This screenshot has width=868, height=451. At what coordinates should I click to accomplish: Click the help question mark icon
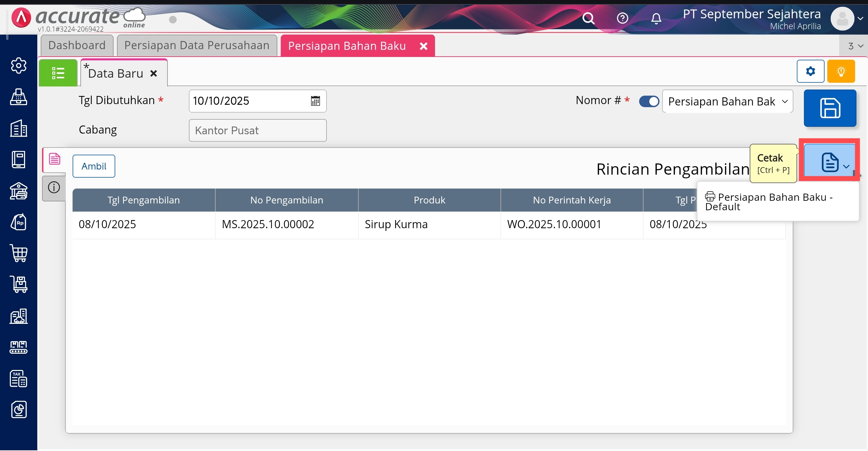tap(622, 18)
